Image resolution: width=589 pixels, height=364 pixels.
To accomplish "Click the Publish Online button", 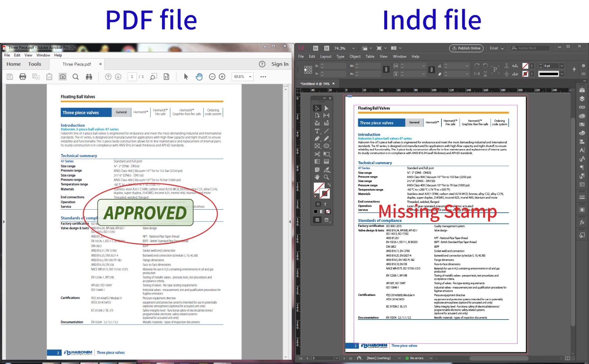I will click(466, 48).
